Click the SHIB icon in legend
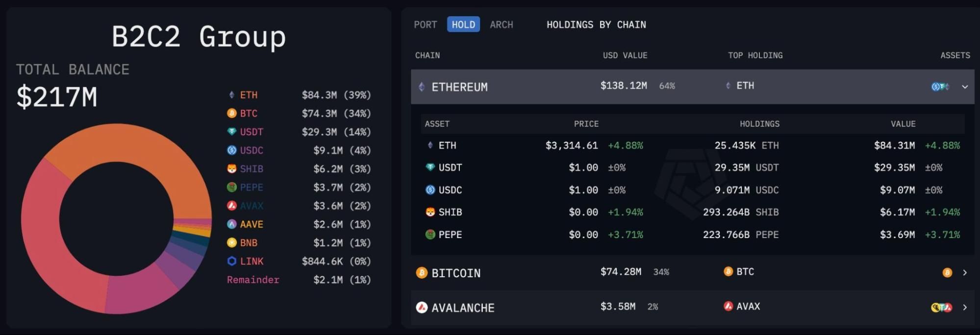The width and height of the screenshot is (980, 335). coord(232,169)
